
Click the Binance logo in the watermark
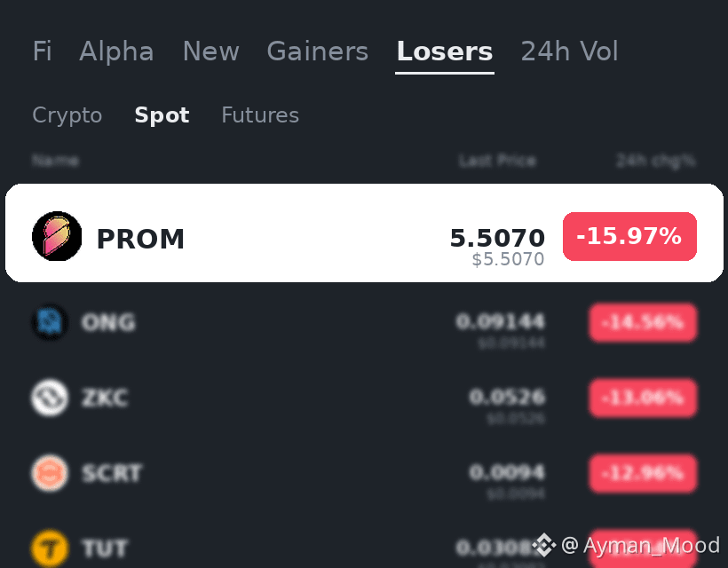[543, 545]
